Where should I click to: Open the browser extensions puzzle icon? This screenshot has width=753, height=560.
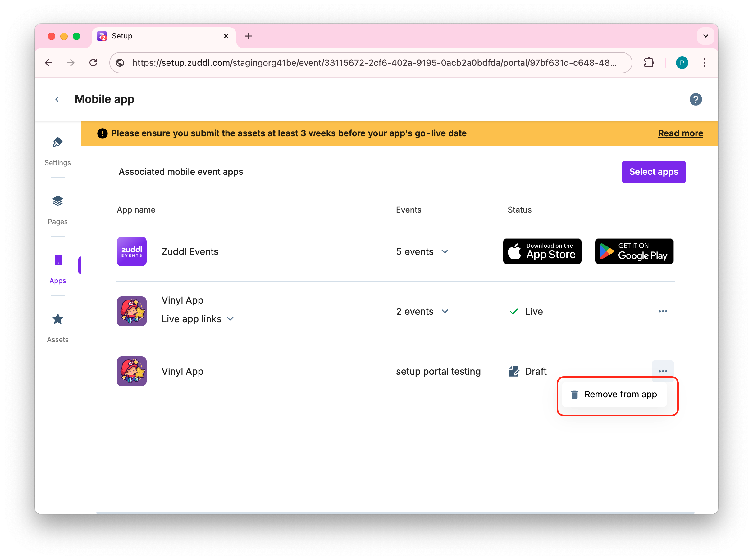649,63
